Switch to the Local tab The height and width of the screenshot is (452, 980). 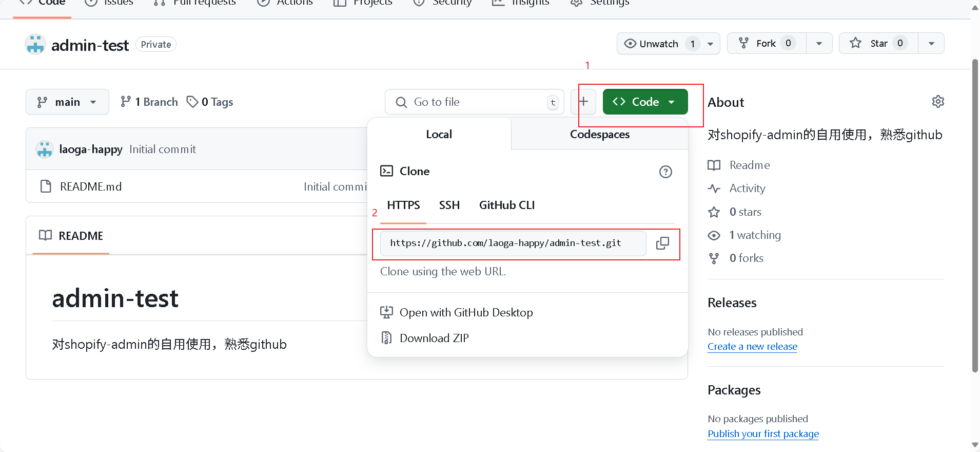coord(439,134)
